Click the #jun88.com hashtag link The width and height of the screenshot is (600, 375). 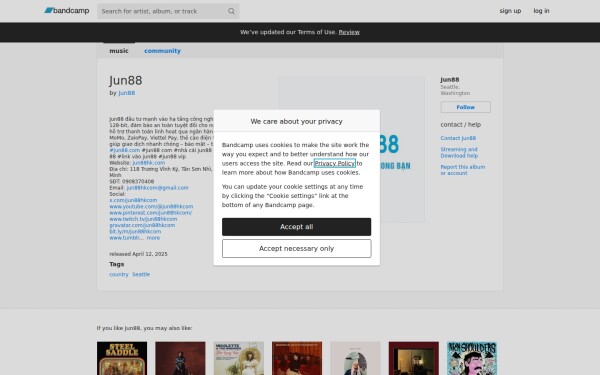(124, 150)
